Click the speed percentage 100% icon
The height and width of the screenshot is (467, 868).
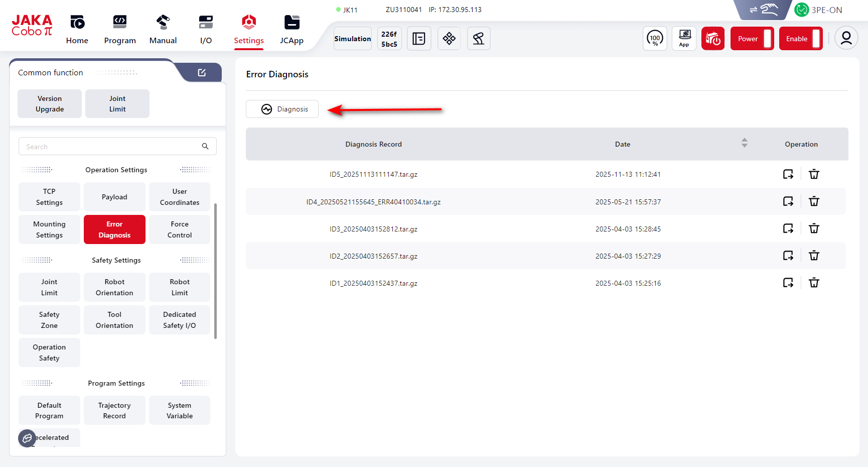point(655,39)
